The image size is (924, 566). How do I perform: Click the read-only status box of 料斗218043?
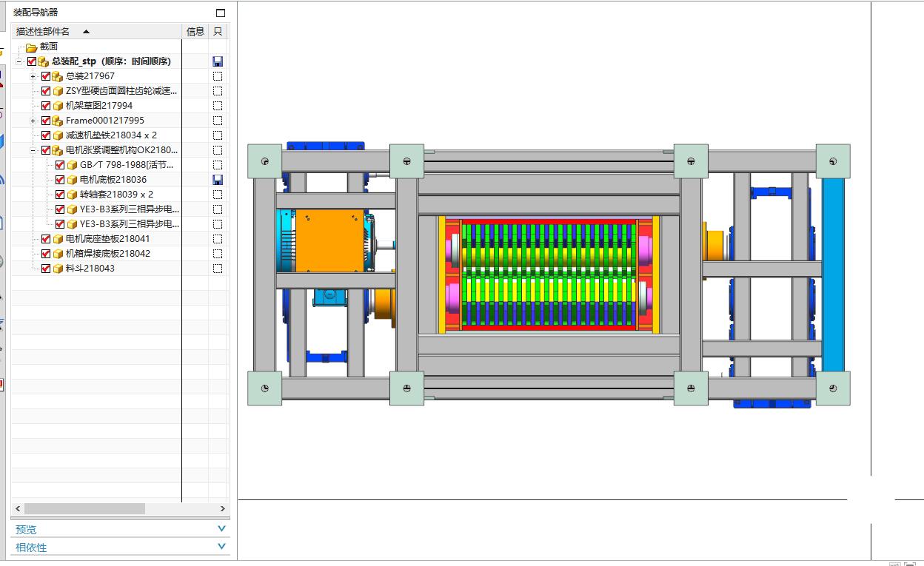click(217, 269)
